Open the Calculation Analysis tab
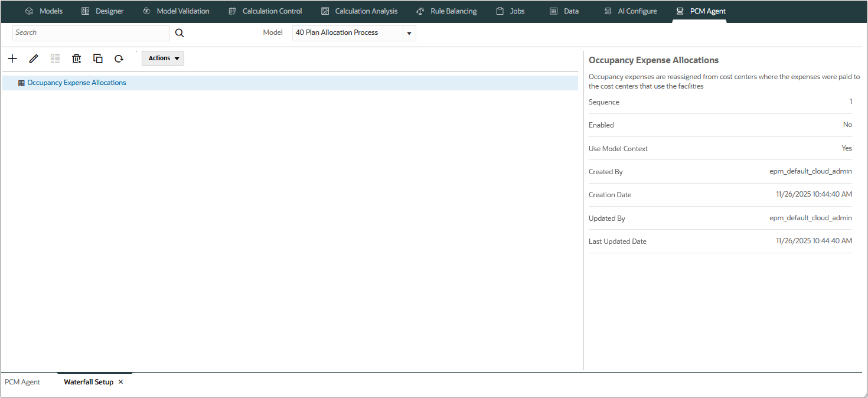The image size is (868, 398). 360,11
